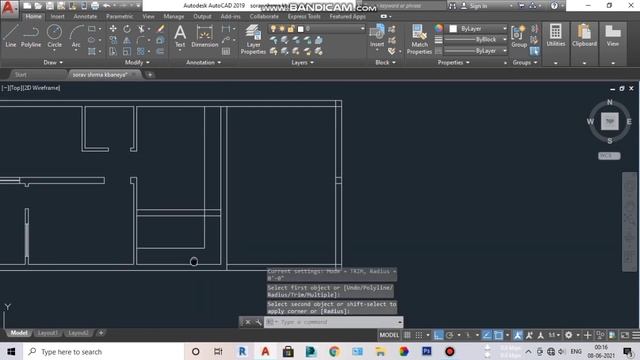This screenshot has height=360, width=640.
Task: Click the Hatch tool in Draw panel
Action: (x=92, y=51)
